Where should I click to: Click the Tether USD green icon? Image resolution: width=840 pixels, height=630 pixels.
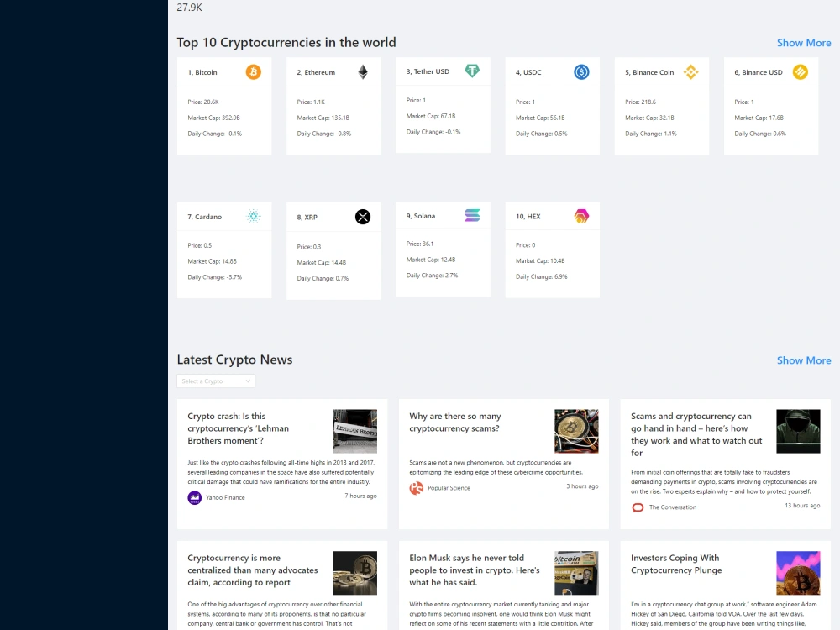pyautogui.click(x=472, y=71)
